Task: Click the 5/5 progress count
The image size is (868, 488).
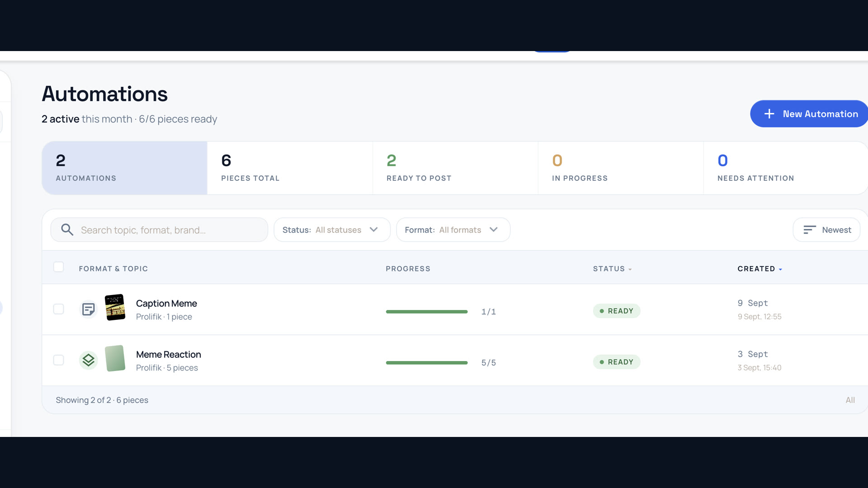Action: [488, 362]
